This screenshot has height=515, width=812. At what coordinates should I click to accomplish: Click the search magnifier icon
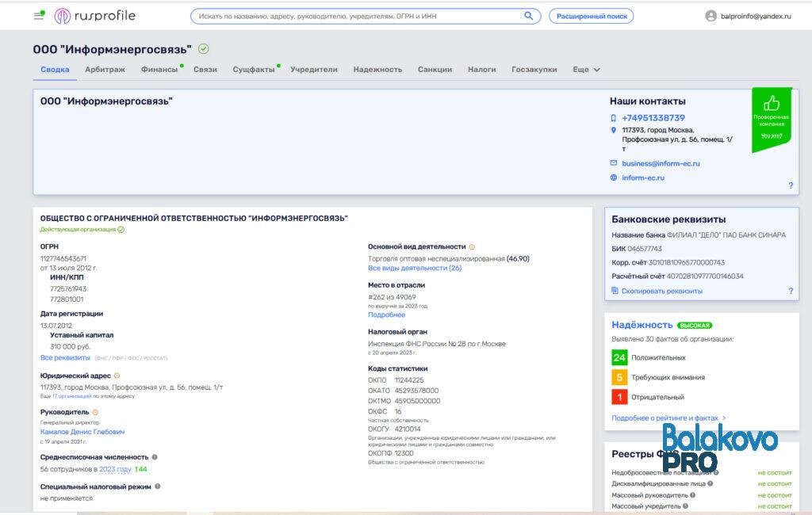point(528,16)
